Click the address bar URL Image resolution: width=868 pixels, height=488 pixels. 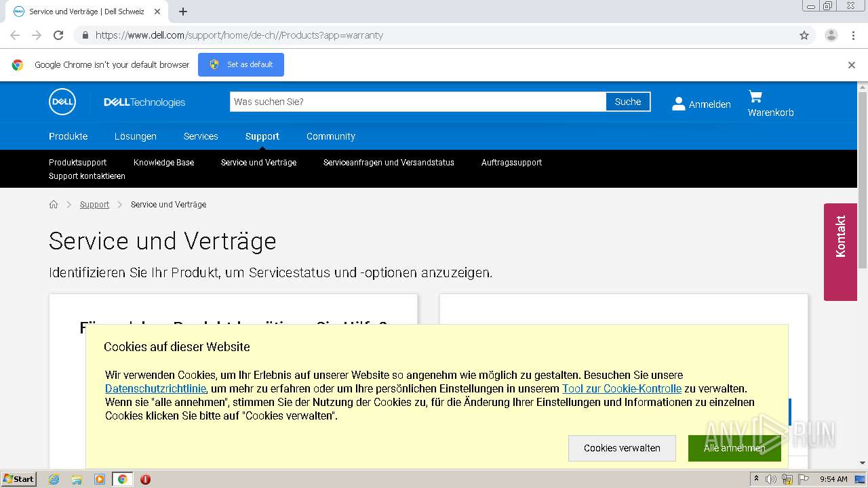(x=239, y=35)
